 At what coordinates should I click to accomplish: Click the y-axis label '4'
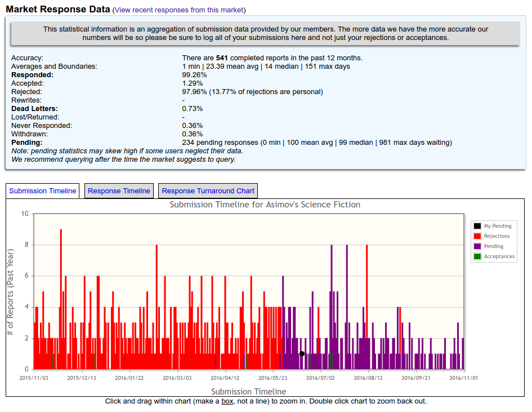[27, 307]
